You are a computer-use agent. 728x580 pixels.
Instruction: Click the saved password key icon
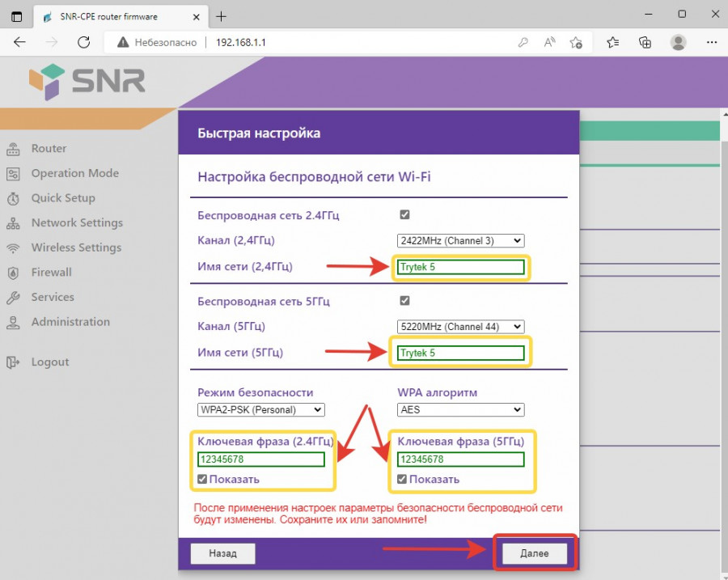[x=523, y=42]
